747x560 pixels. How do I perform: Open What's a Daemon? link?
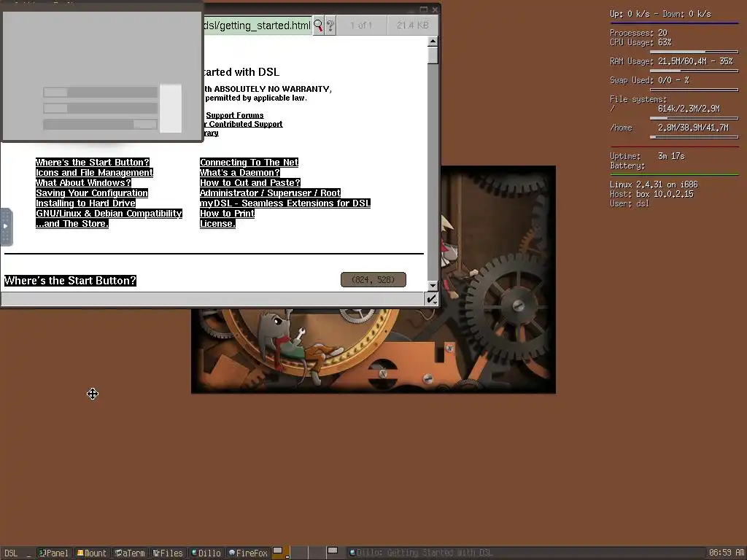click(x=239, y=172)
